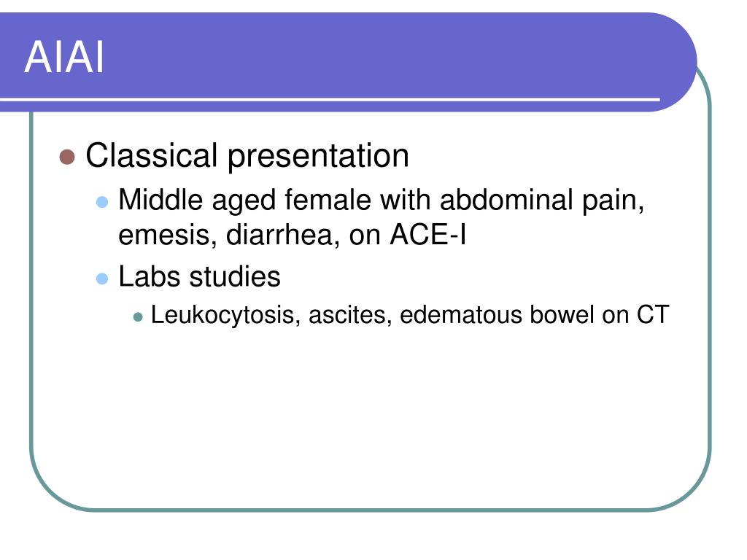
Task: Click the word ascites
Action: click(x=350, y=315)
